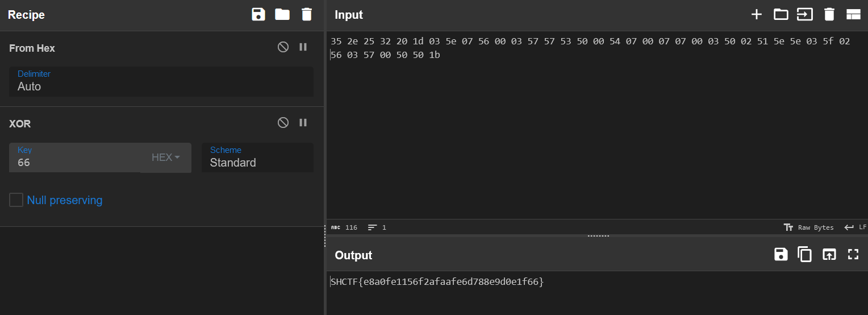
Task: Replace input with output
Action: [x=829, y=254]
